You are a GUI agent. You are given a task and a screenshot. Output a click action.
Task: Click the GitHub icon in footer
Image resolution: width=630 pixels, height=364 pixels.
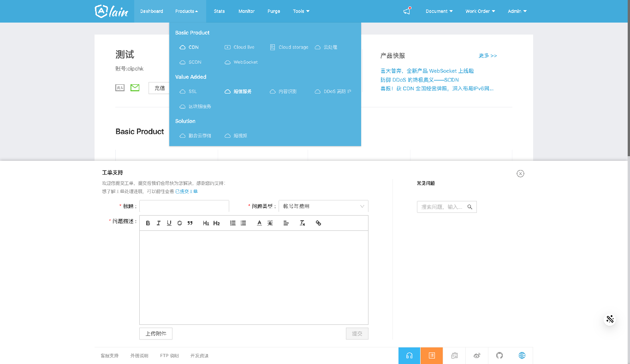pyautogui.click(x=499, y=356)
